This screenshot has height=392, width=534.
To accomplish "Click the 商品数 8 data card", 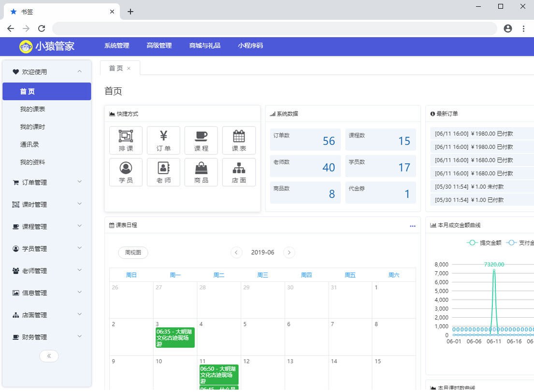I will pyautogui.click(x=305, y=193).
